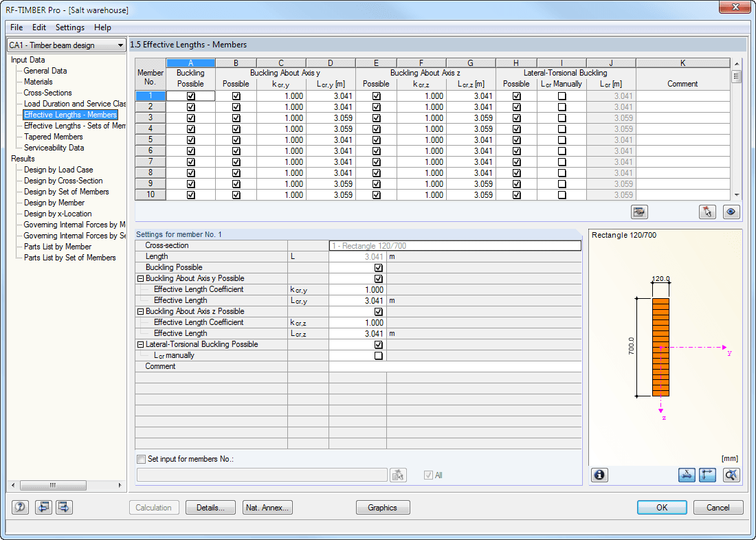Screen dimensions: 756x540
Task: Click the Cancel button
Action: point(718,507)
